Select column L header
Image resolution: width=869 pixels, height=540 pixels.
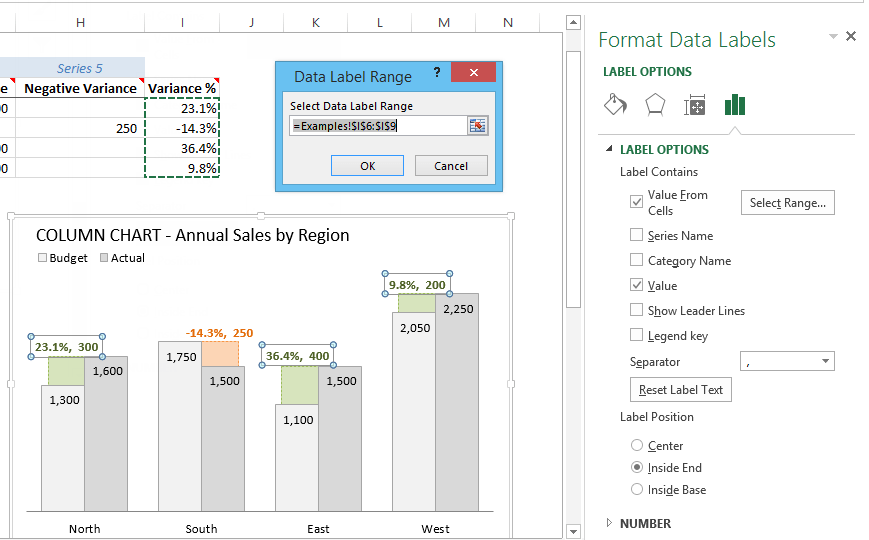coord(380,22)
